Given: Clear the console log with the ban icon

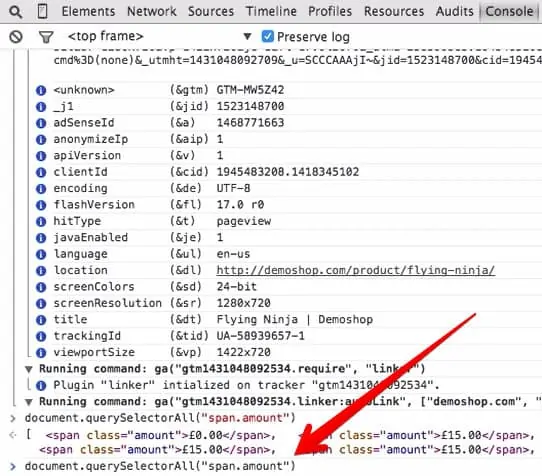Looking at the screenshot, I should [x=16, y=37].
